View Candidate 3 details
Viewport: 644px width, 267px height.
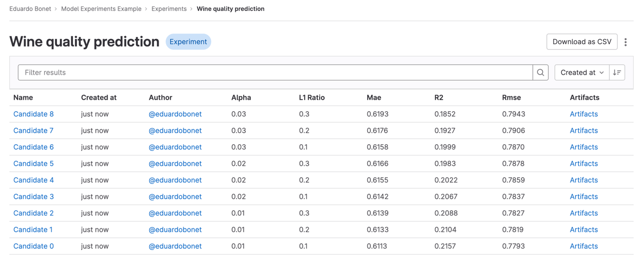[34, 197]
